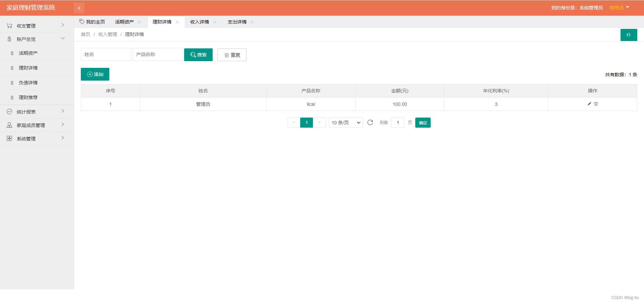
Task: Click the pagination refresh icon
Action: [x=370, y=123]
